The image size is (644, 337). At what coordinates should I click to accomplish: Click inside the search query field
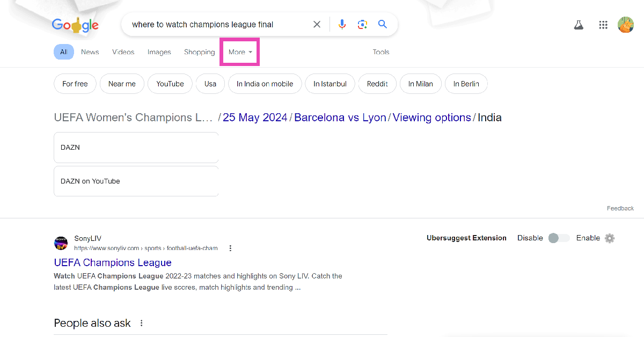215,25
